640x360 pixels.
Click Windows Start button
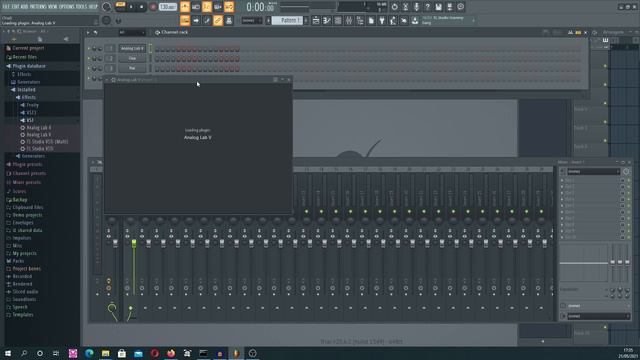click(8, 353)
